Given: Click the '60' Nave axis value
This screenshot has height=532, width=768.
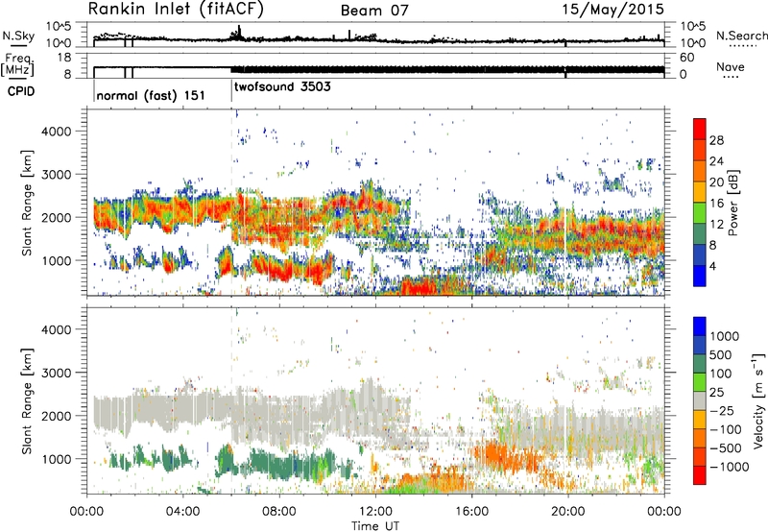Looking at the screenshot, I should coord(686,58).
